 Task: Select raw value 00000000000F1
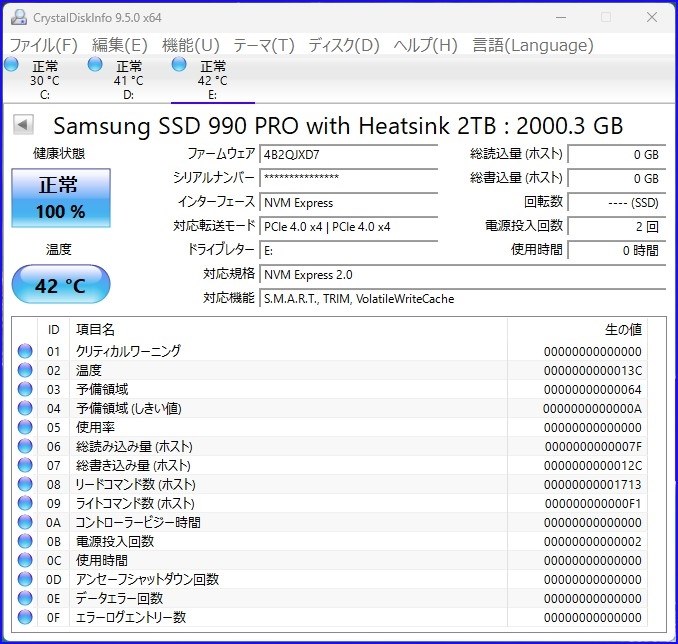coord(593,504)
